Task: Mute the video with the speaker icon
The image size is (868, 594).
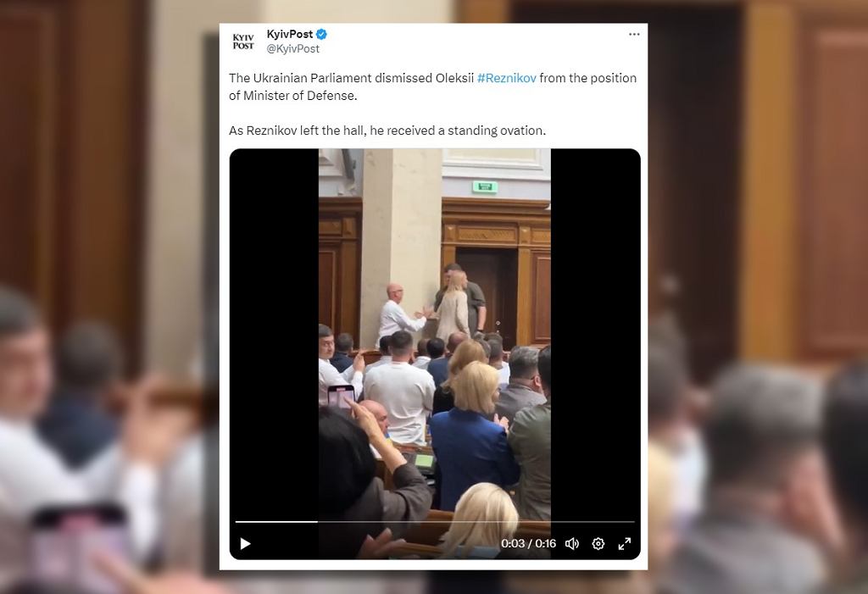Action: 572,544
